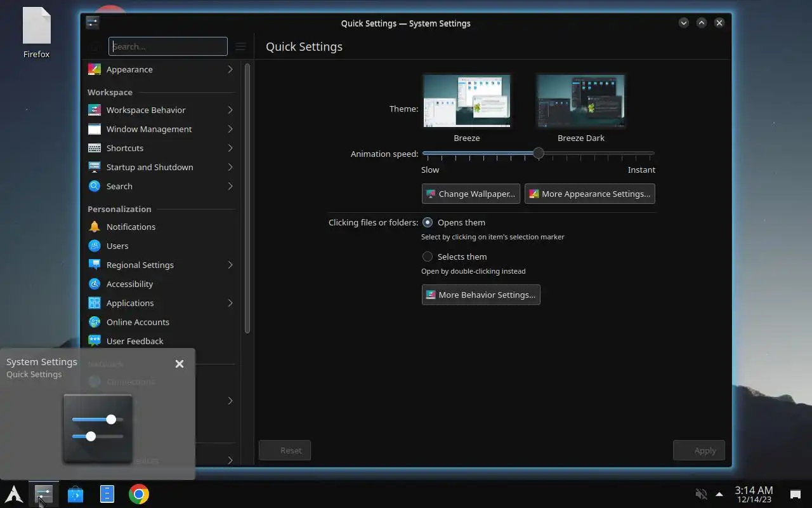
Task: Open the Accessibility settings entry
Action: click(161, 284)
